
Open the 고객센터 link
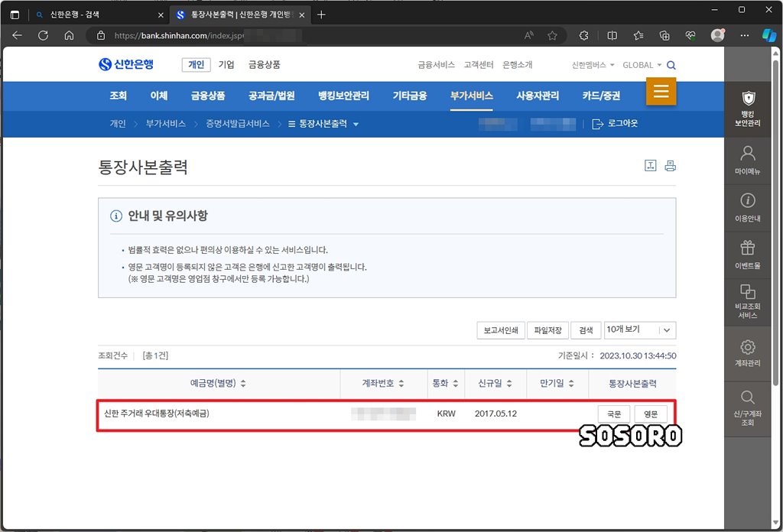[479, 65]
